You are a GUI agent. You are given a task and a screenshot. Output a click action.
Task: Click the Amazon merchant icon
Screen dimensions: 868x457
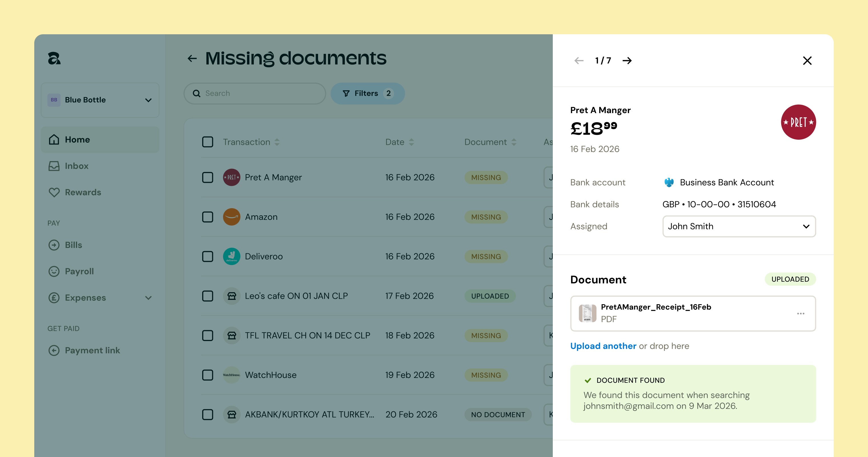pos(232,217)
